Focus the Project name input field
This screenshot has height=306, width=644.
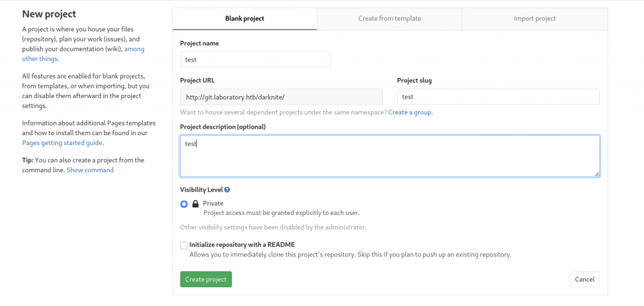(255, 60)
